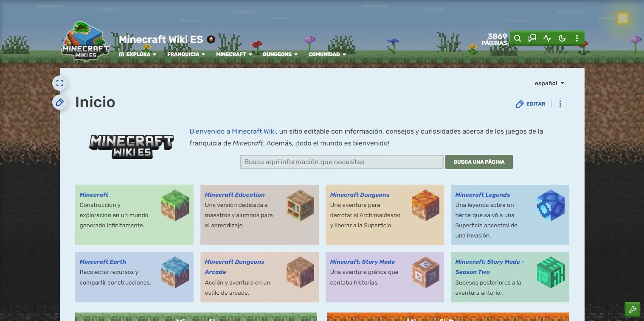Expand the FRANQUICIA menu
The width and height of the screenshot is (644, 321).
point(186,54)
